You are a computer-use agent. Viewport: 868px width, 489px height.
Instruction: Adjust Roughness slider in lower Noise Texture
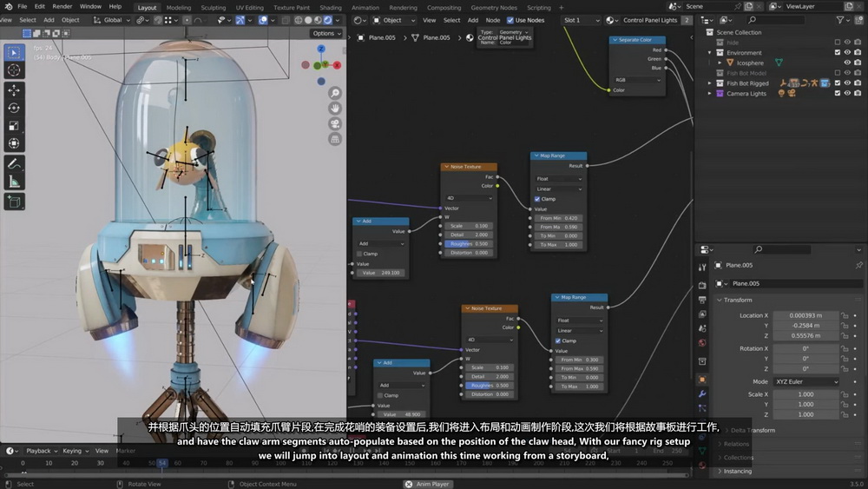click(x=490, y=386)
